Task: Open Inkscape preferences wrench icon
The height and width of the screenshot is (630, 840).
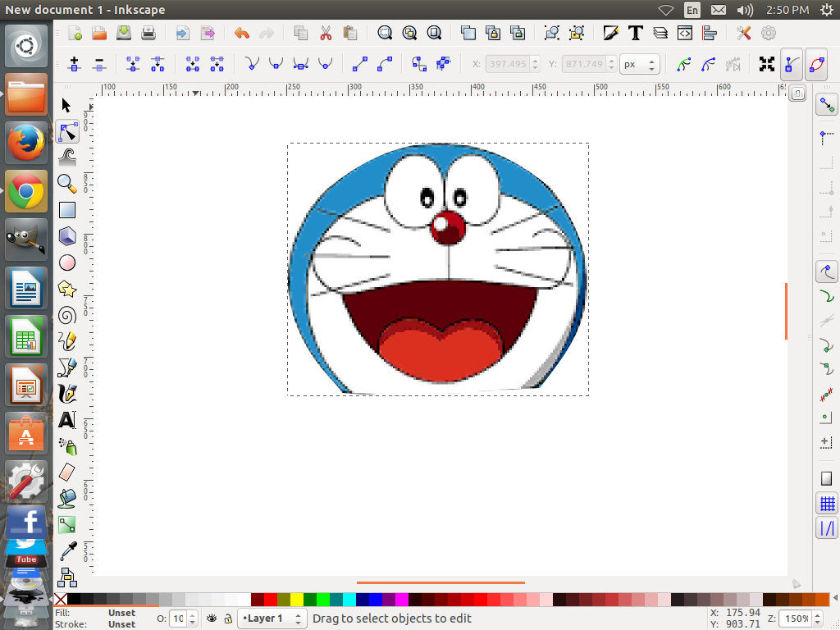Action: coord(743,33)
